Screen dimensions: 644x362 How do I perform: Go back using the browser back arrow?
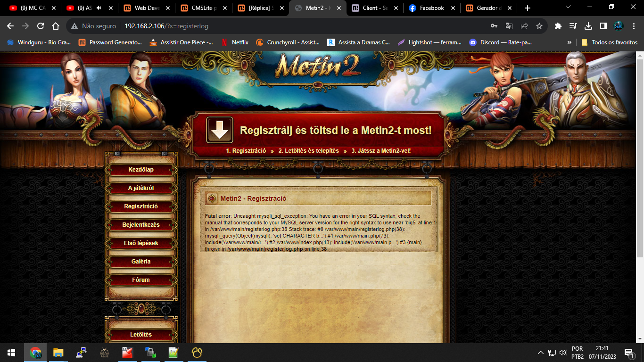click(x=10, y=26)
